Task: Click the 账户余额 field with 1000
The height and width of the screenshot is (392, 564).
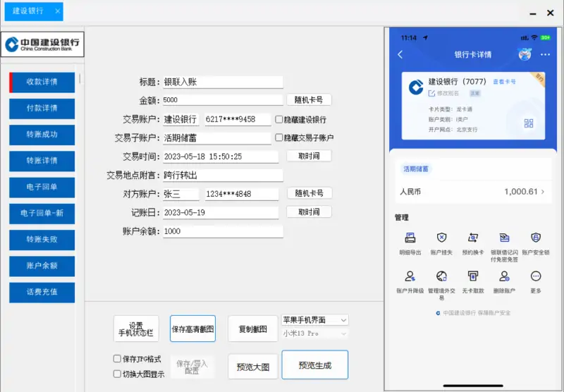Action: [x=223, y=231]
